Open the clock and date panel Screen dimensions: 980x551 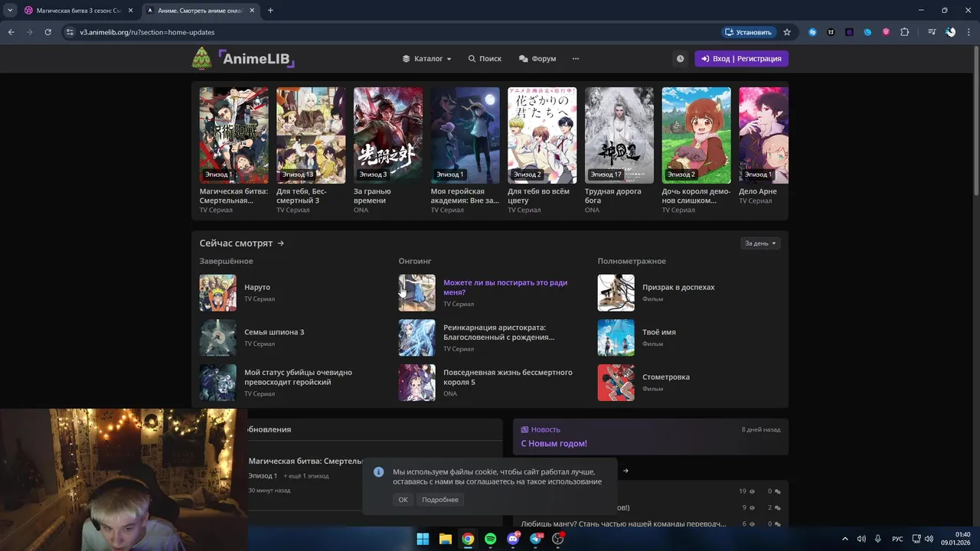[957, 539]
